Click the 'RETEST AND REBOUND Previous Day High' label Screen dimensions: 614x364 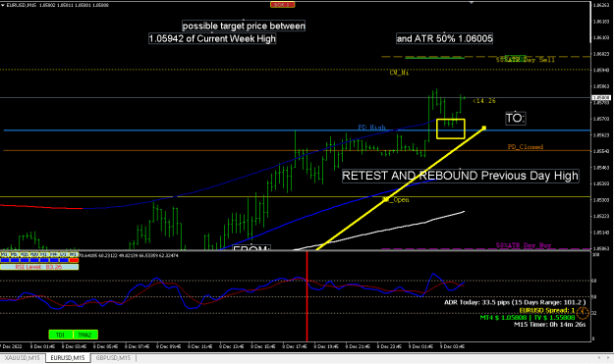(460, 176)
